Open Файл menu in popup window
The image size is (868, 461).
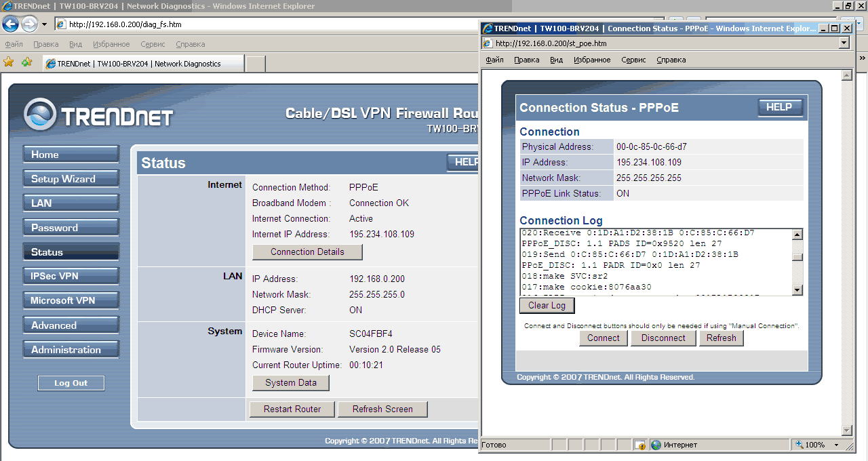pyautogui.click(x=494, y=60)
